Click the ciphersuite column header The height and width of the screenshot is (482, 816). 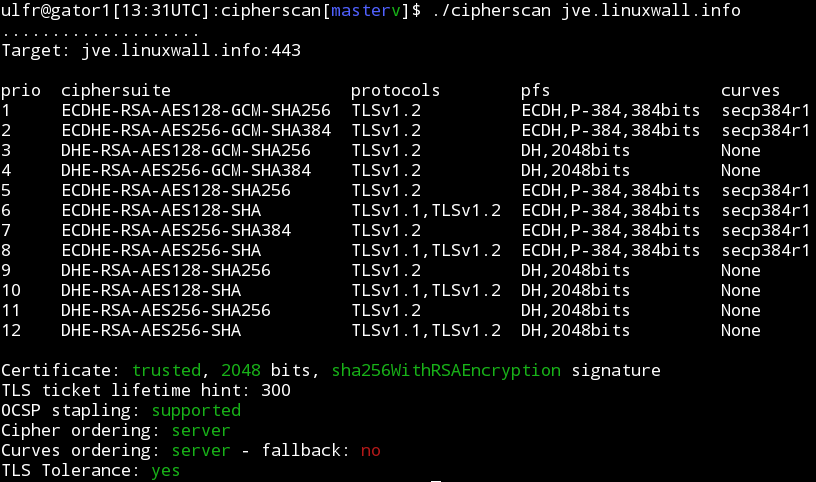click(116, 91)
